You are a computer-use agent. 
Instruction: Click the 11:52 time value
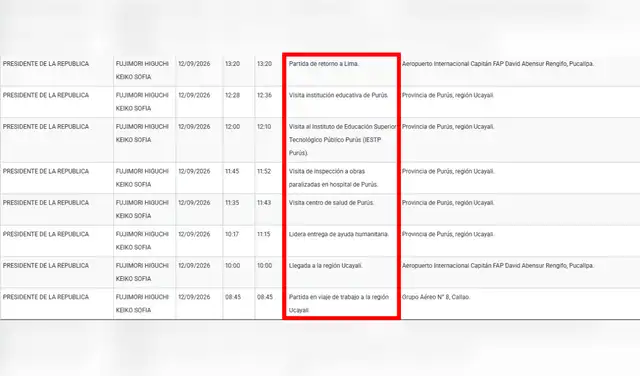tap(264, 171)
